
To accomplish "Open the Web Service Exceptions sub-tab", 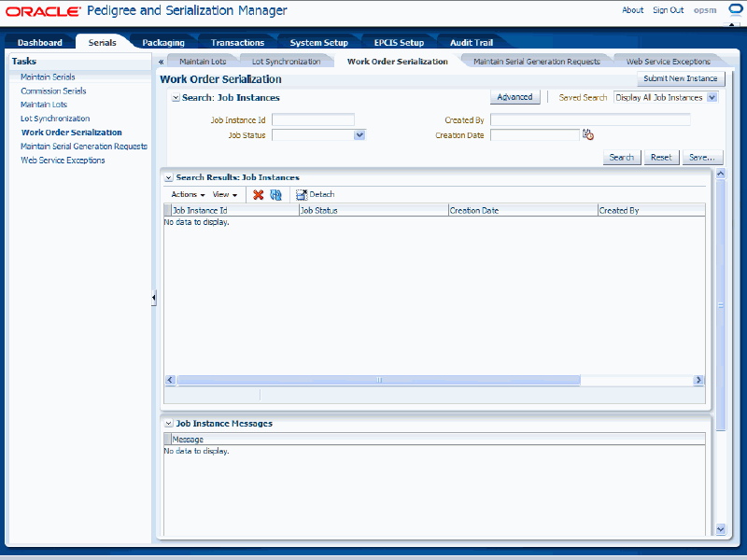I will coord(668,62).
